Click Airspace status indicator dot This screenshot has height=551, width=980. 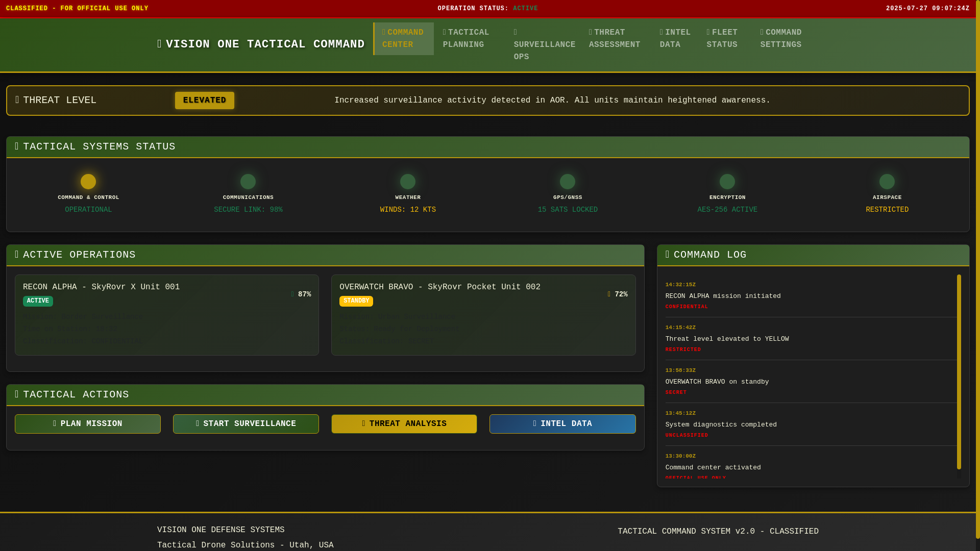tap(887, 182)
